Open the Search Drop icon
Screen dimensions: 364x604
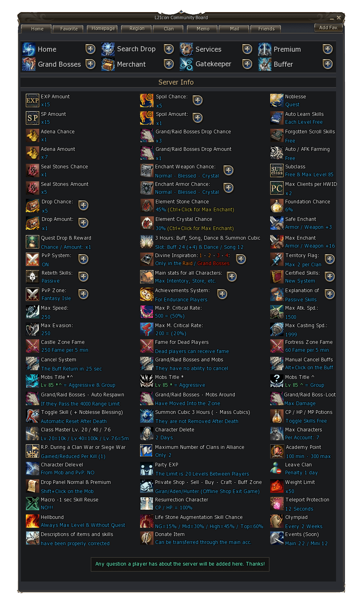108,49
